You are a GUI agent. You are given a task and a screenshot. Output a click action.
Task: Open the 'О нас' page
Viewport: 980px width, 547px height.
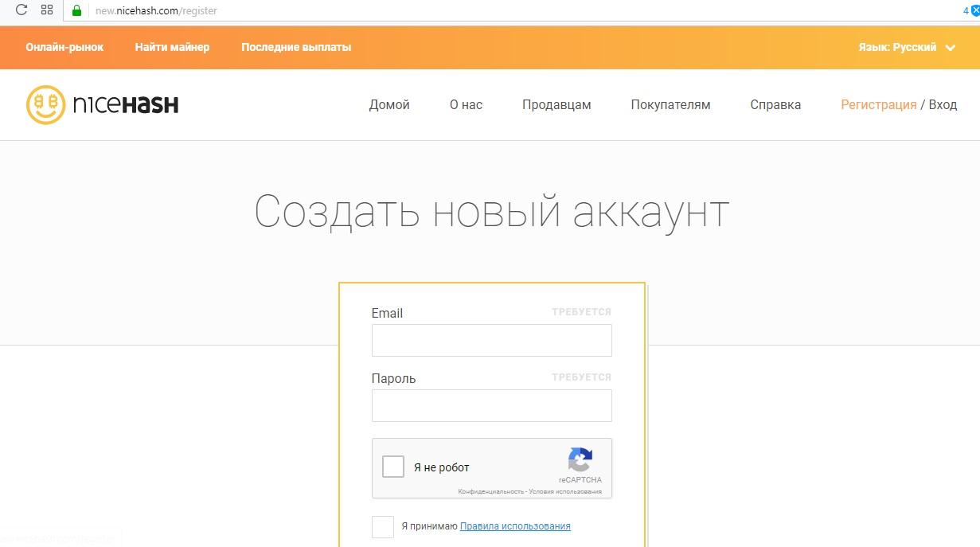pos(466,104)
